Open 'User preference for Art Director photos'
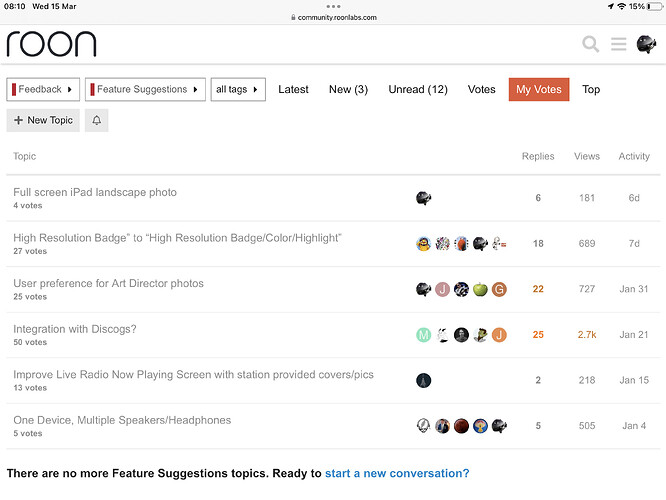Screen dimensions: 666x500 108,283
